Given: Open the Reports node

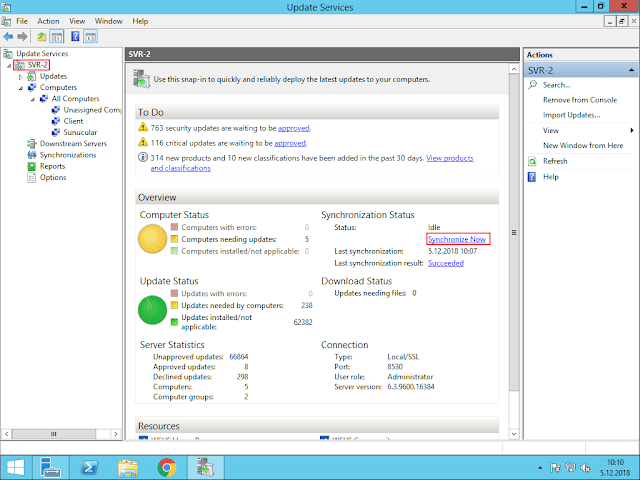Looking at the screenshot, I should [x=52, y=166].
